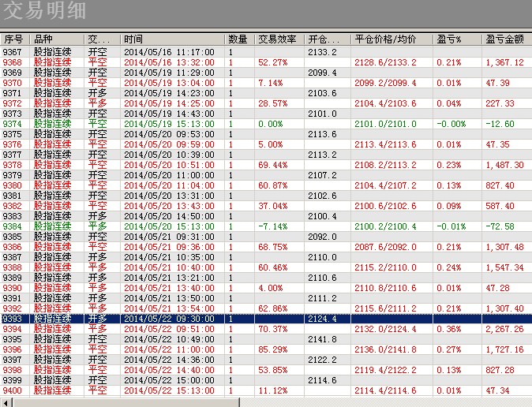Click profit percent 0.36%

pyautogui.click(x=449, y=329)
